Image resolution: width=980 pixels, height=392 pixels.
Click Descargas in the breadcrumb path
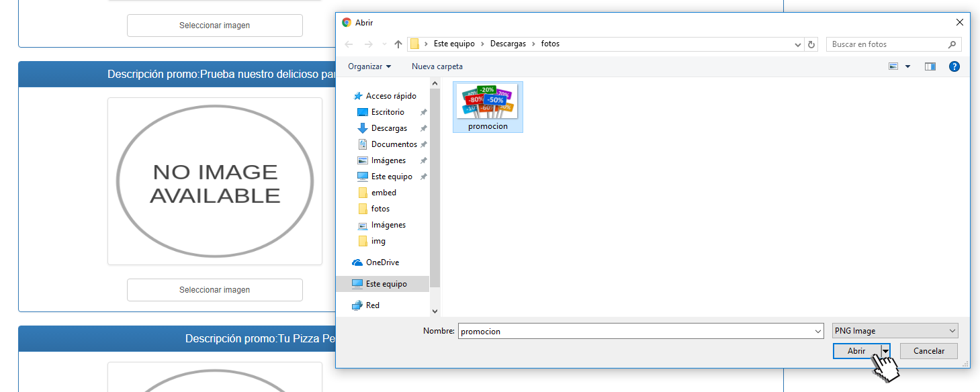(x=508, y=44)
